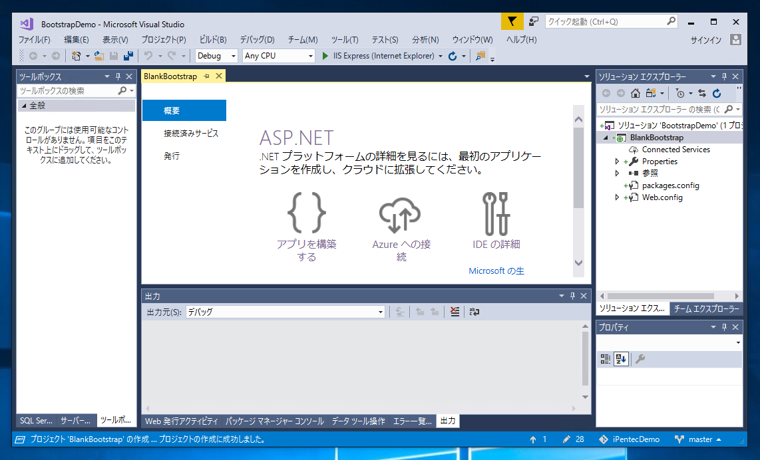Click the Clear All icon in output toolbar
The width and height of the screenshot is (760, 460).
(x=455, y=312)
